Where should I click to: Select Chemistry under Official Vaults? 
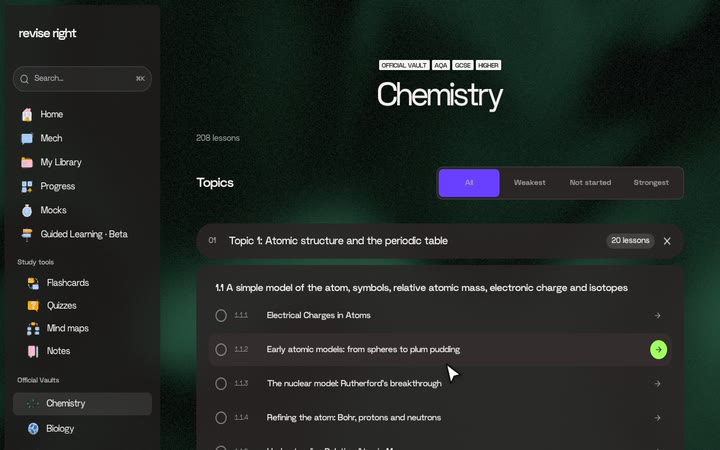click(82, 404)
